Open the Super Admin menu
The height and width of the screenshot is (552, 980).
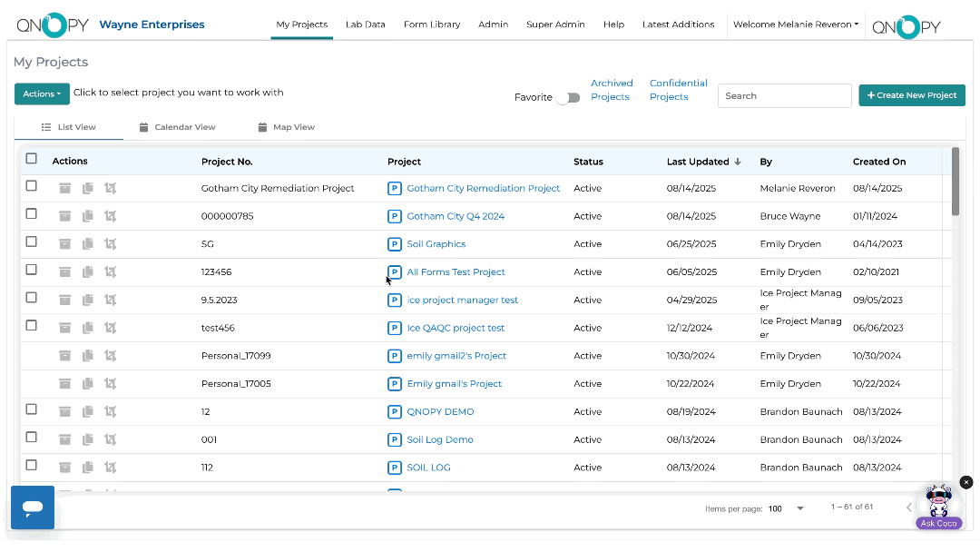555,25
